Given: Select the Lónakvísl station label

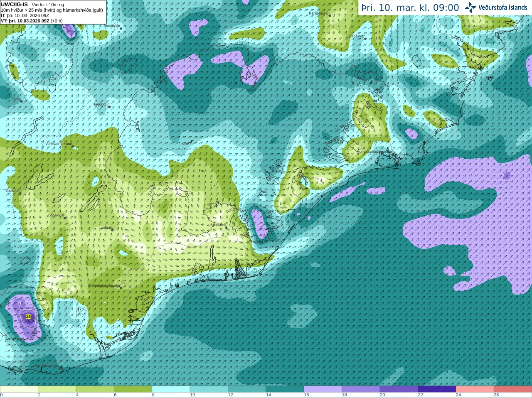Looking at the screenshot, I should pyautogui.click(x=56, y=215).
